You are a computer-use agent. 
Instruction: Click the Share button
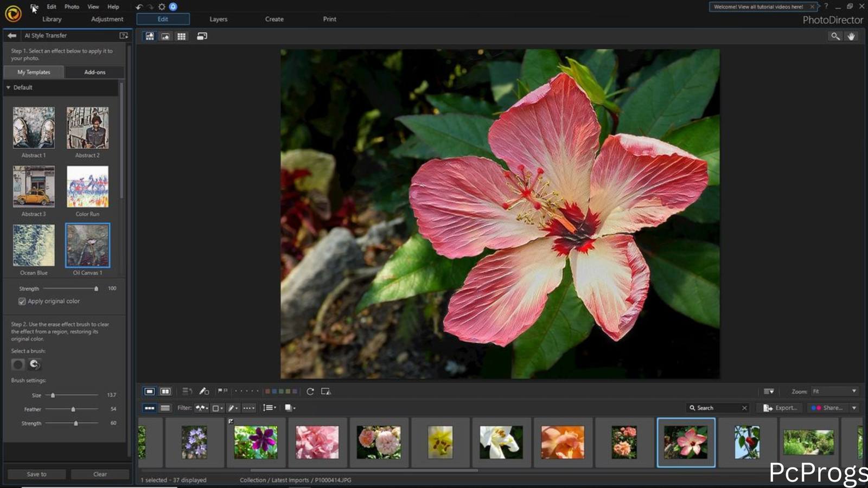[x=827, y=408]
